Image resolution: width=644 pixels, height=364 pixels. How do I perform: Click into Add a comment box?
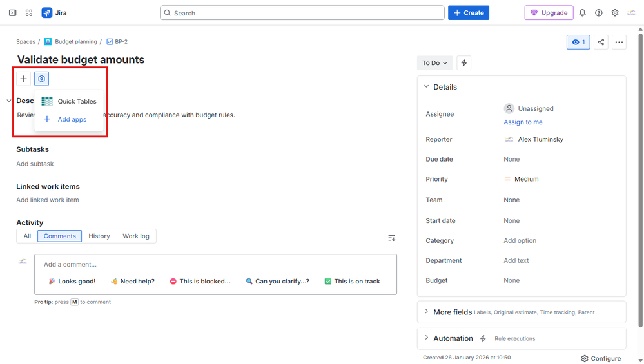(215, 264)
